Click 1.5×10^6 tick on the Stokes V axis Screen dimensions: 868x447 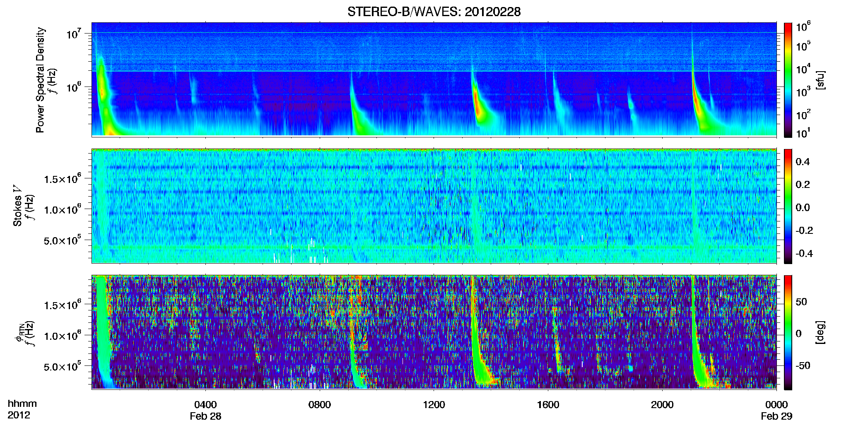coord(63,179)
